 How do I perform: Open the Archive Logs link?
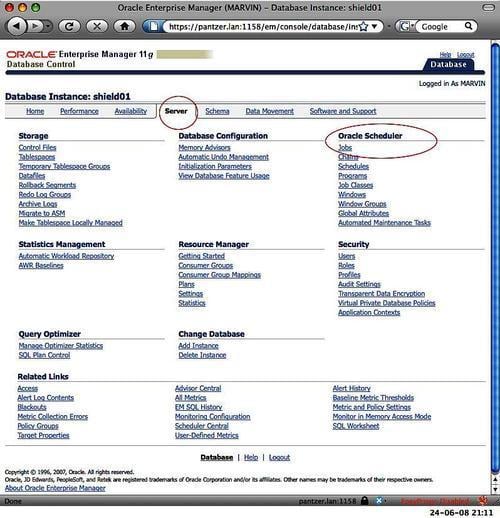38,204
